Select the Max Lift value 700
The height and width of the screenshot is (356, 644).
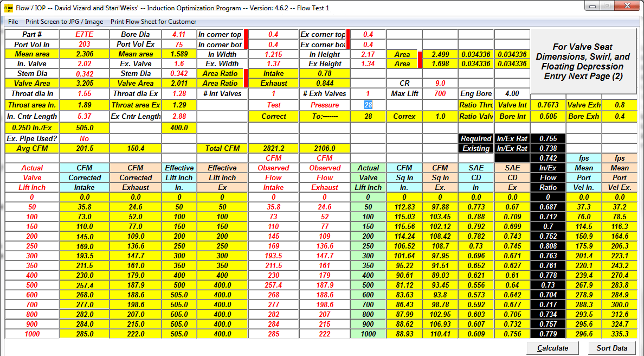coord(440,94)
